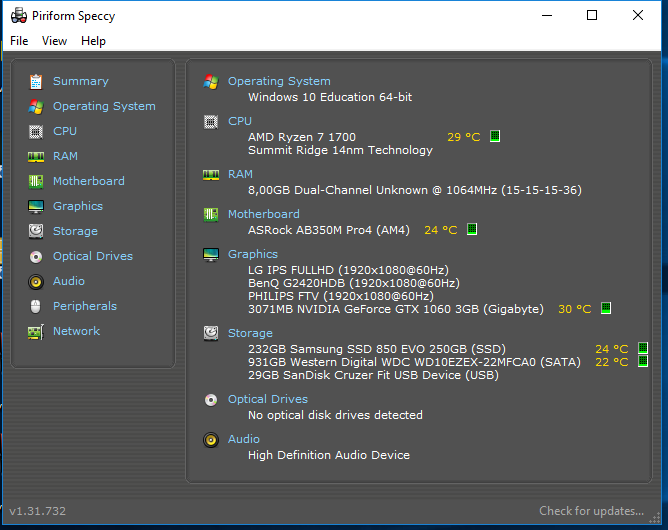Select Summary in the sidebar
Image resolution: width=668 pixels, height=530 pixels.
81,81
